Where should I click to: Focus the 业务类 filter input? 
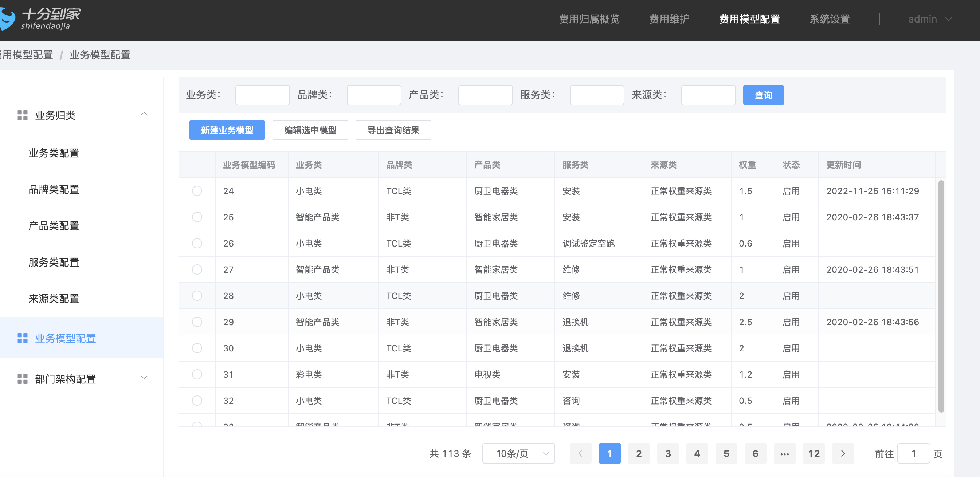click(x=263, y=95)
